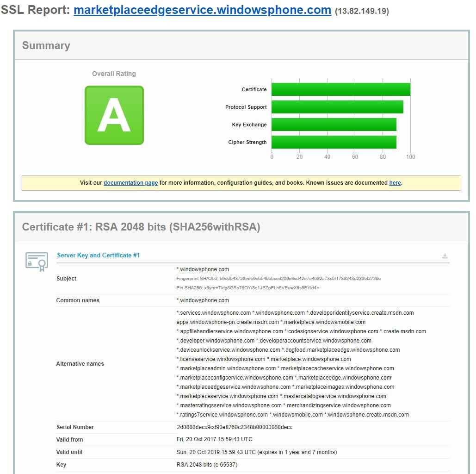The height and width of the screenshot is (474, 476).
Task: Select *.ratings7service.windowsphone.com alternative name
Action: tap(222, 415)
